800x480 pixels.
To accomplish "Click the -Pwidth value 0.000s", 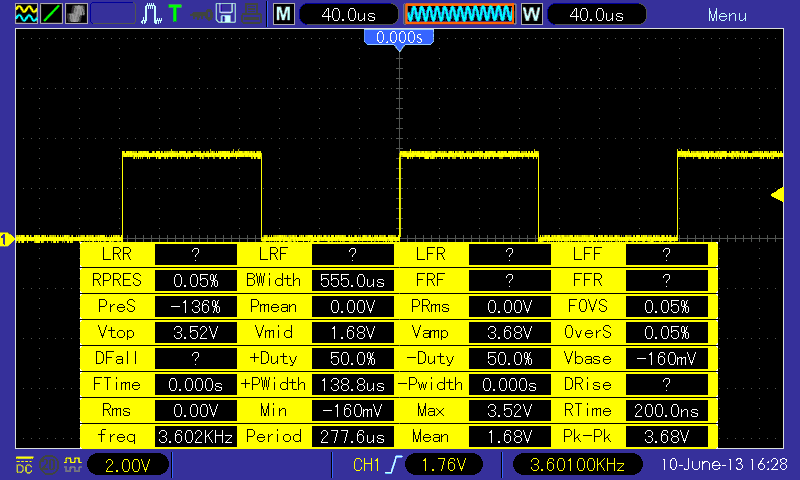I will [509, 385].
